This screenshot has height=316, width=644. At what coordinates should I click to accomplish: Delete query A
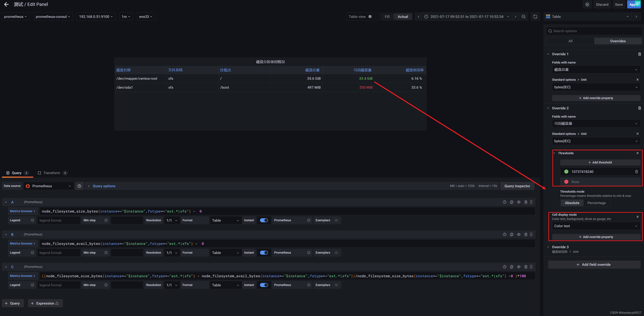526,202
